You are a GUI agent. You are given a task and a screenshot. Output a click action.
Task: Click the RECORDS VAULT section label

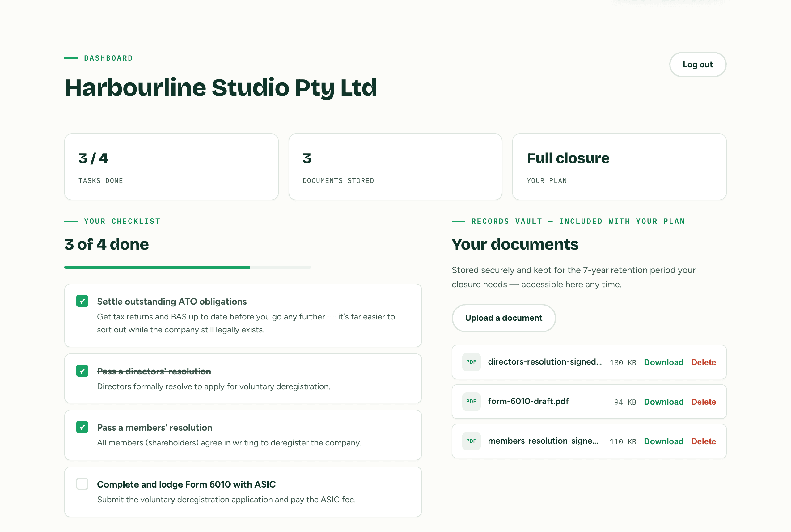578,221
